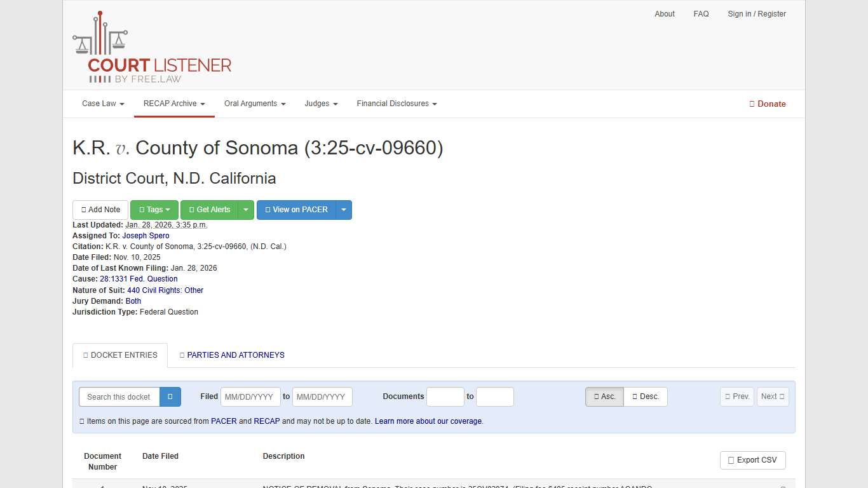Viewport: 868px width, 488px height.
Task: Open the RECAP Archive dropdown menu
Action: pos(173,104)
